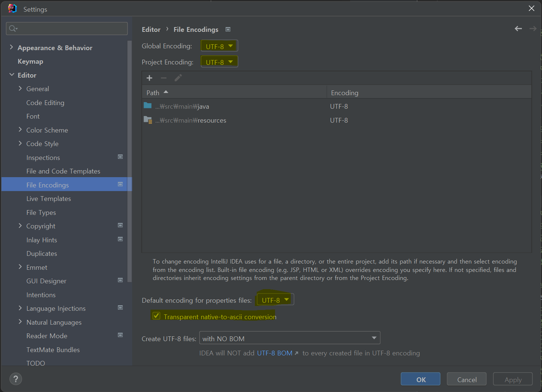Click project icon on Inspections row

tap(120, 157)
